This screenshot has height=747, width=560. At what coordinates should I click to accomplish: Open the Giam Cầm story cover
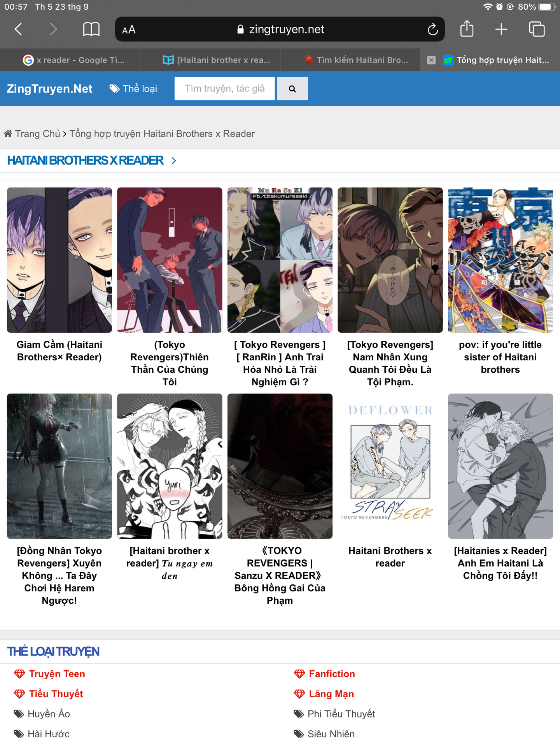[59, 260]
